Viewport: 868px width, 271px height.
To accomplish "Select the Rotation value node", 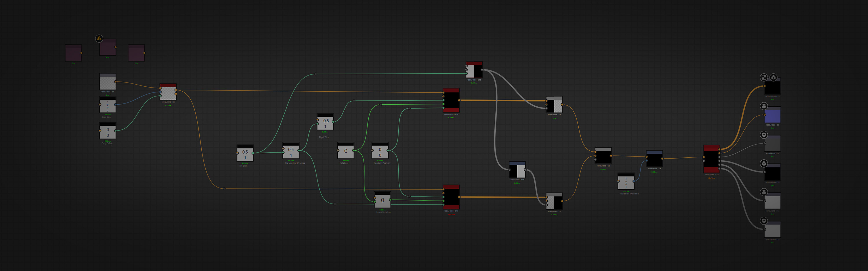I will click(x=346, y=150).
